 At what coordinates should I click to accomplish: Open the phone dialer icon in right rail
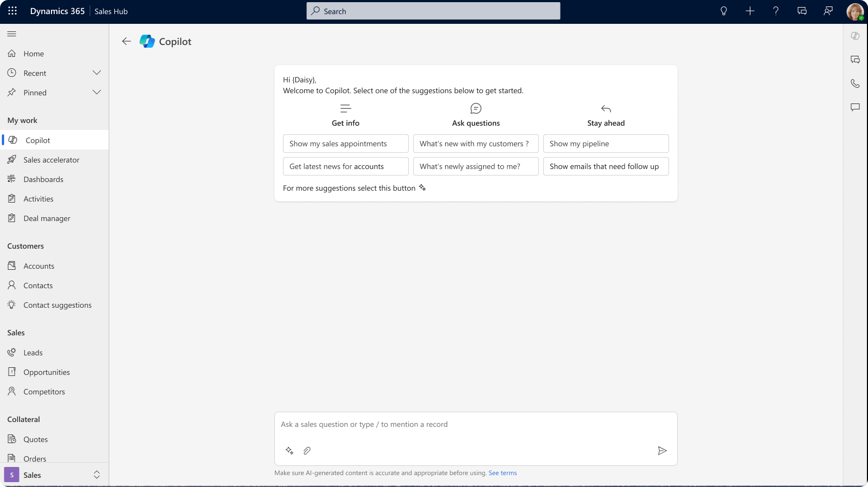coord(855,83)
